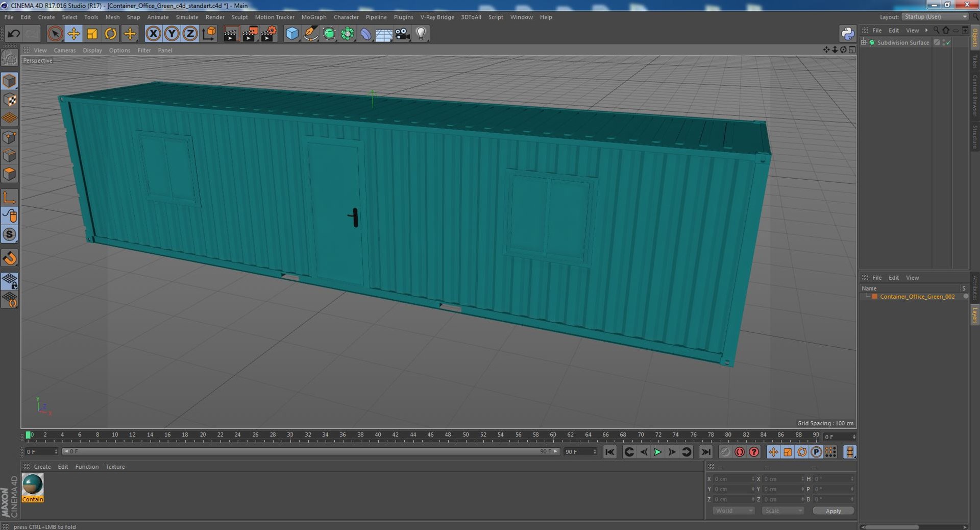
Task: Switch to the Takes side tab
Action: [974, 61]
